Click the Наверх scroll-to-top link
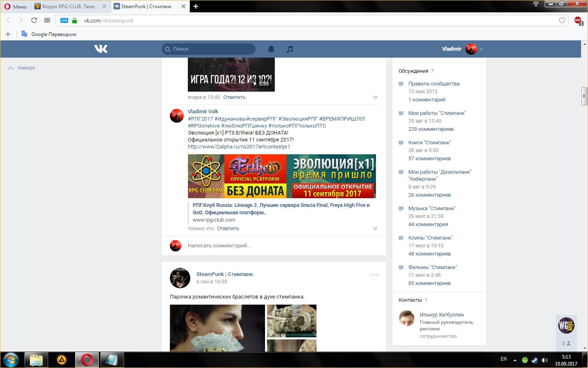Image resolution: width=588 pixels, height=368 pixels. (x=22, y=68)
